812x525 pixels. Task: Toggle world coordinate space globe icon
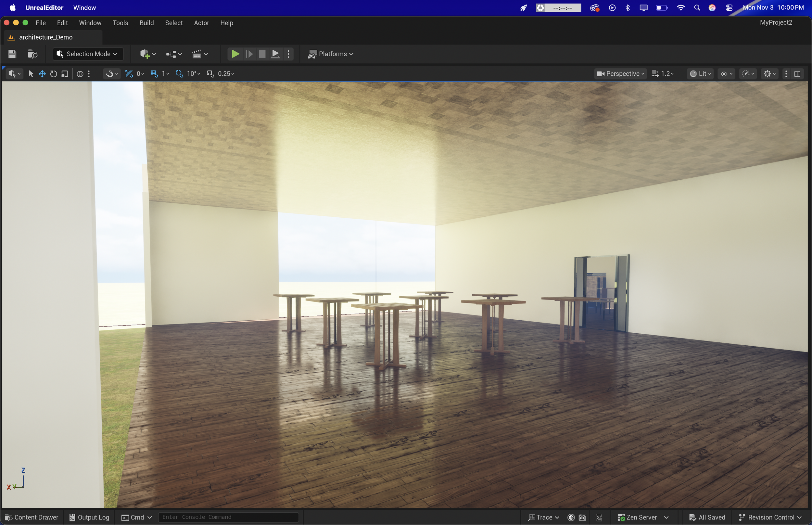click(80, 74)
